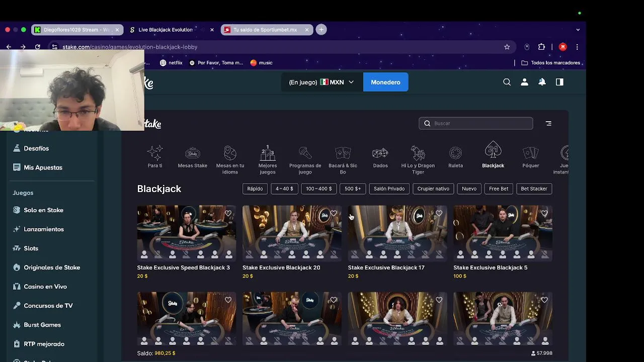Screen dimensions: 644x362
Task: Open the Dados category
Action: [x=380, y=157]
